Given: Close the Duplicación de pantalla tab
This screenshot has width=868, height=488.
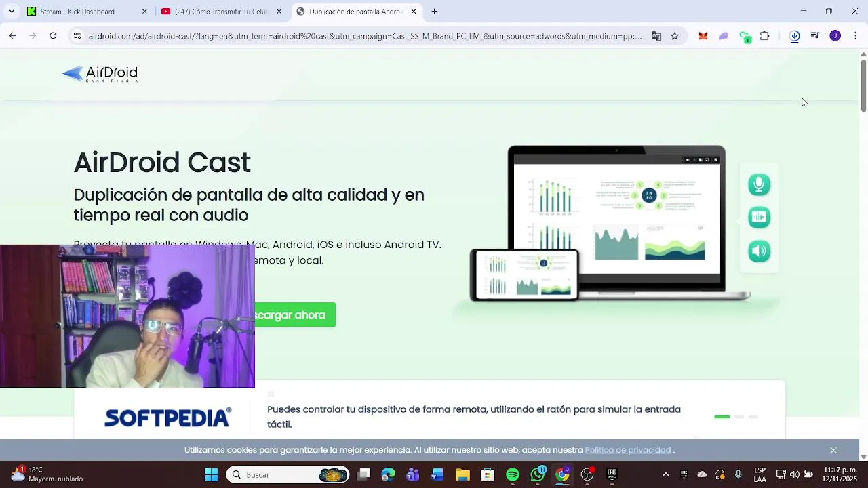Looking at the screenshot, I should [x=414, y=12].
